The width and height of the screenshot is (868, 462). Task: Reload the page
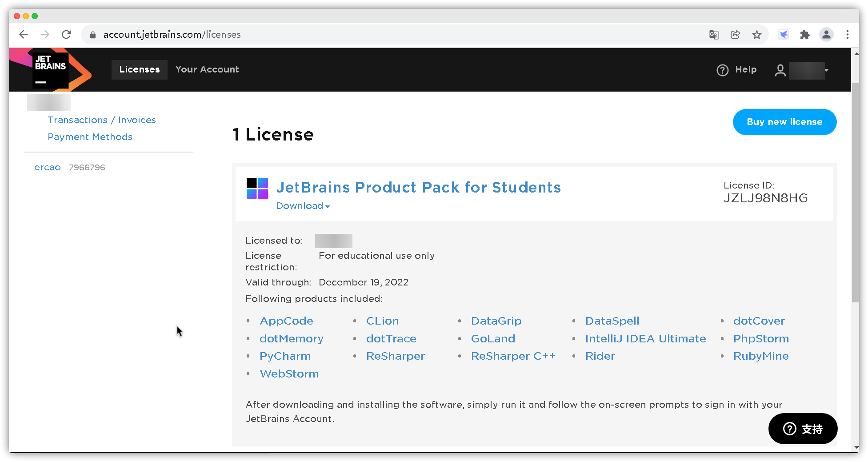66,34
